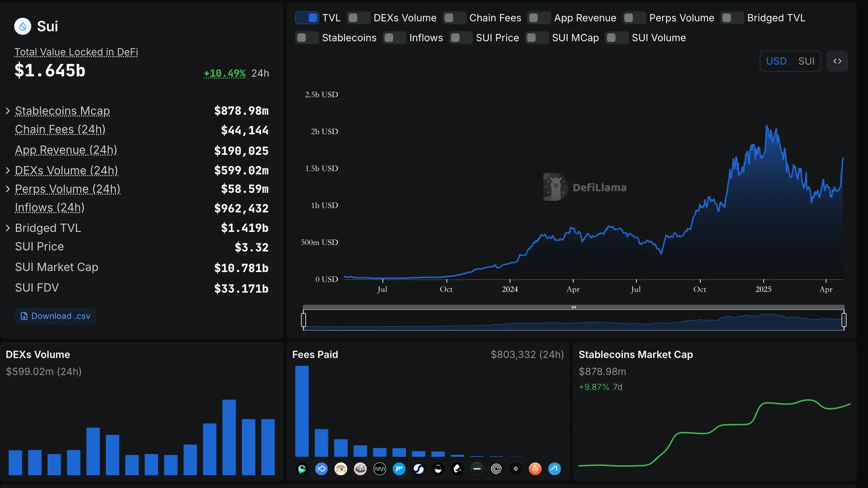Click the embed code icon next to SUI
This screenshot has width=868, height=488.
[837, 61]
